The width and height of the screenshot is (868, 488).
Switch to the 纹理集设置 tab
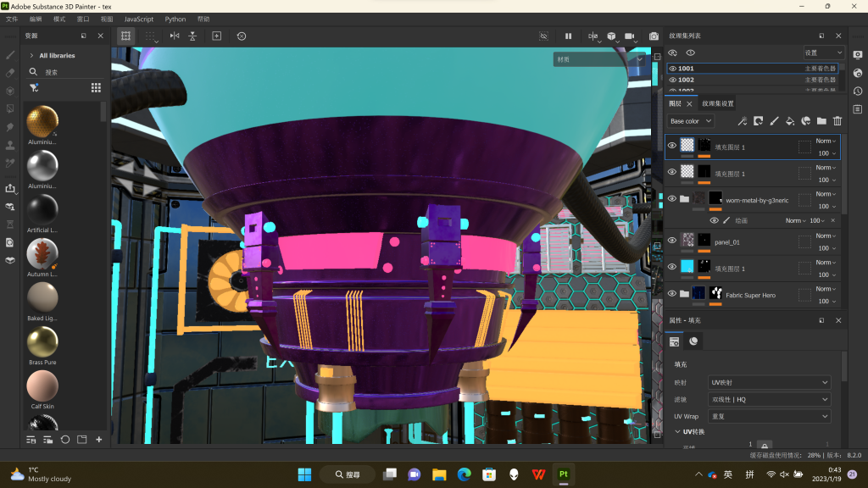[717, 103]
